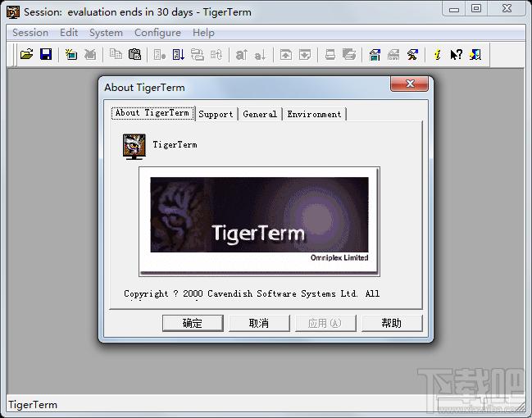Click the copyright Cavendish Software Systems text
The height and width of the screenshot is (418, 532).
pyautogui.click(x=252, y=293)
